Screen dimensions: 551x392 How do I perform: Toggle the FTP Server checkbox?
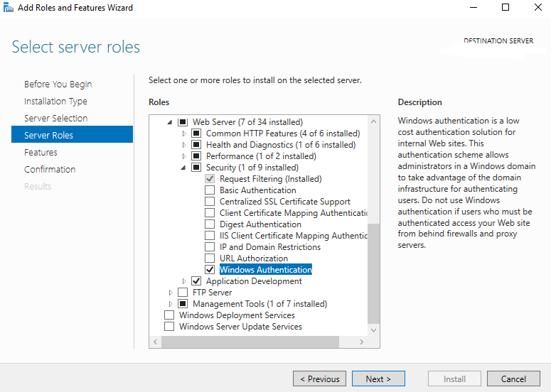[183, 293]
